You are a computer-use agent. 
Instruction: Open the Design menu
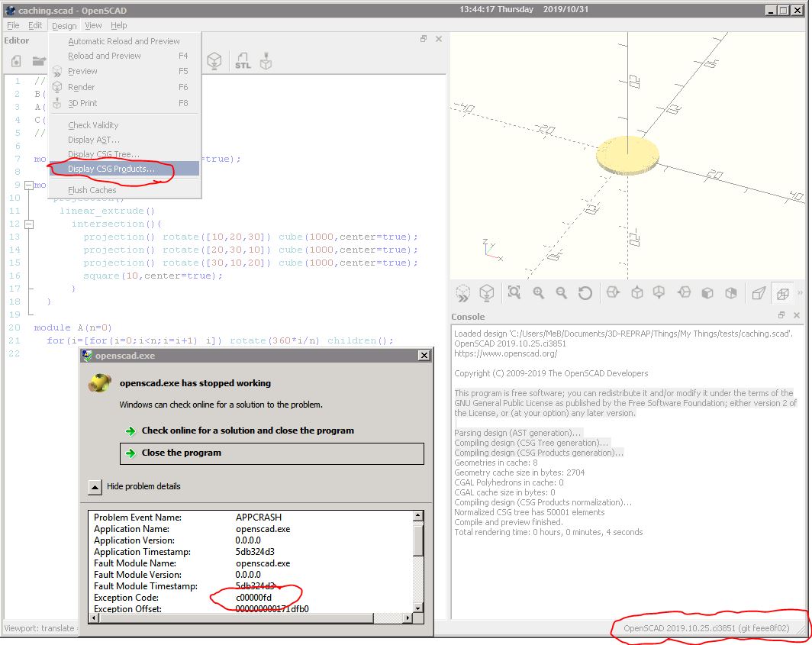point(64,25)
